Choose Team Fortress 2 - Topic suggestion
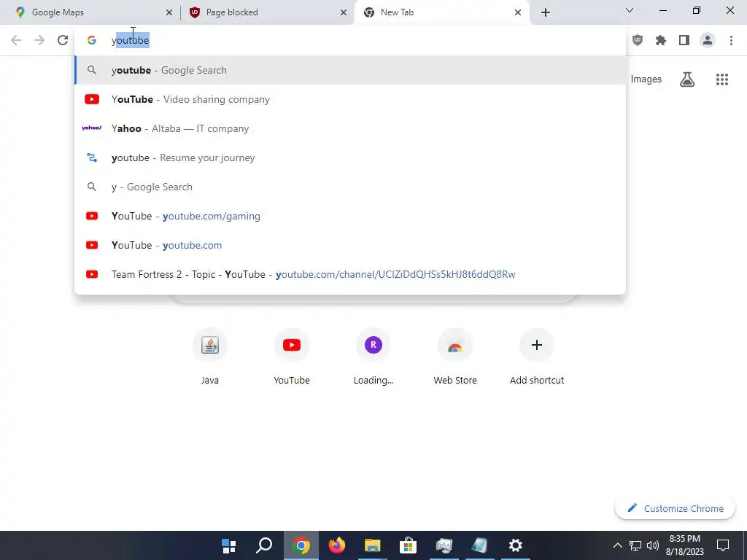The height and width of the screenshot is (560, 747). pos(350,274)
